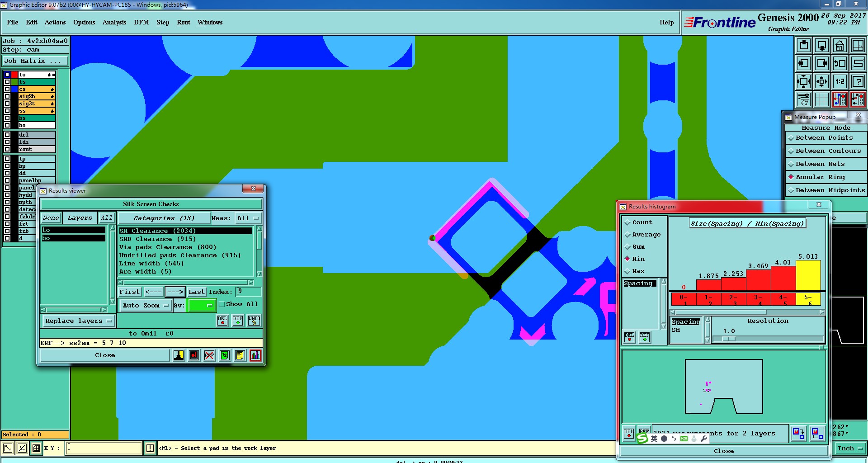Viewport: 868px width, 463px height.
Task: Click First button in Results viewer
Action: [x=130, y=292]
